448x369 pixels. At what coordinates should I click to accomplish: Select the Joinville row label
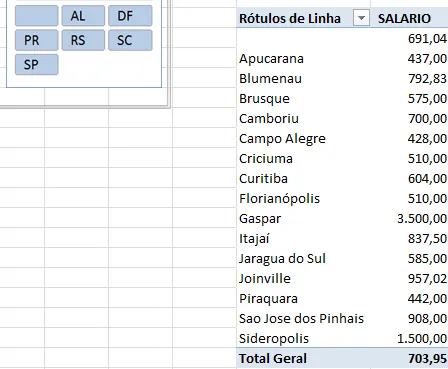click(265, 279)
